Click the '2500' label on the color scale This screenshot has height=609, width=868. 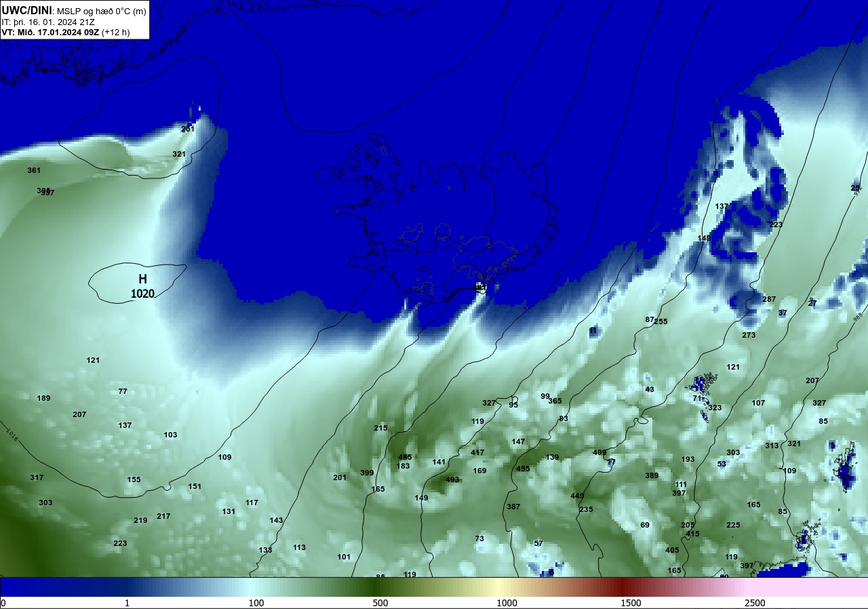(755, 603)
